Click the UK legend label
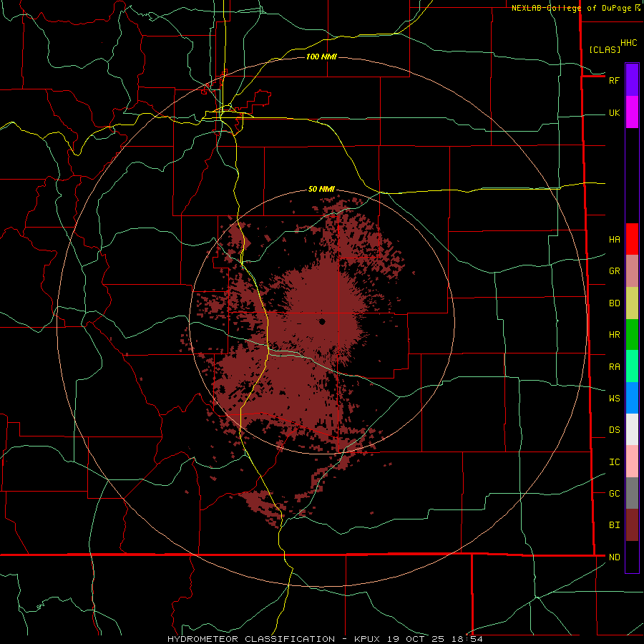 614,113
